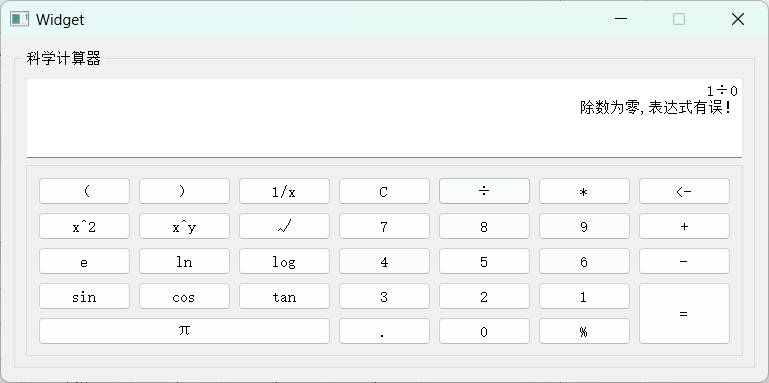769x383 pixels.
Task: Click the decimal point button
Action: [x=384, y=331]
